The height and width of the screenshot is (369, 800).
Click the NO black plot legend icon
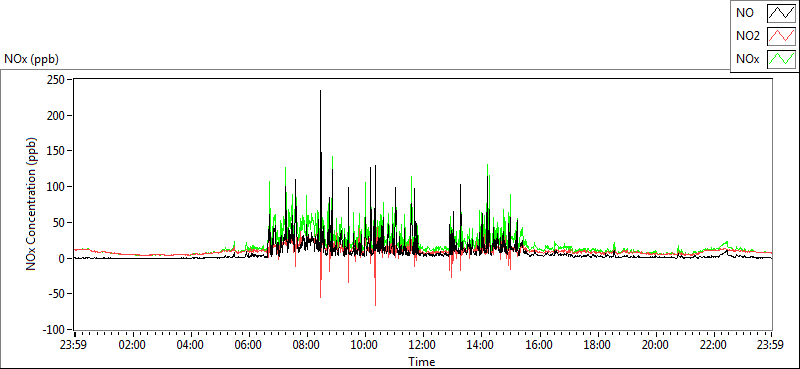pos(781,14)
